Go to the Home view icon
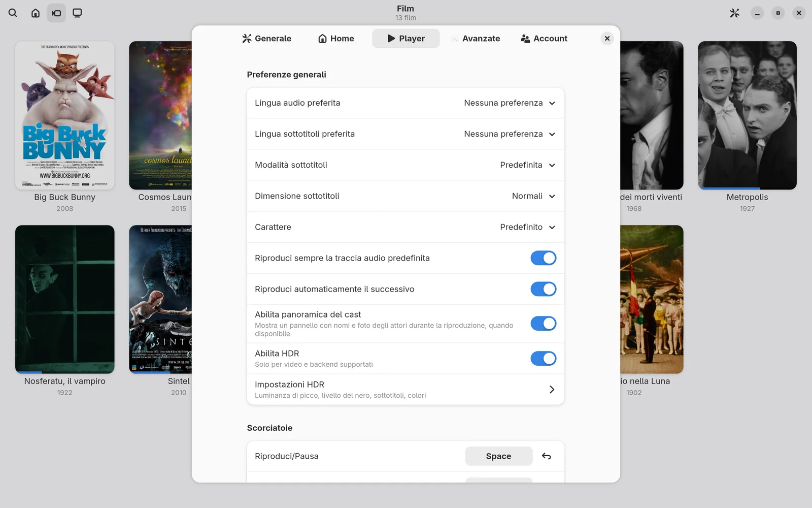 [36, 13]
